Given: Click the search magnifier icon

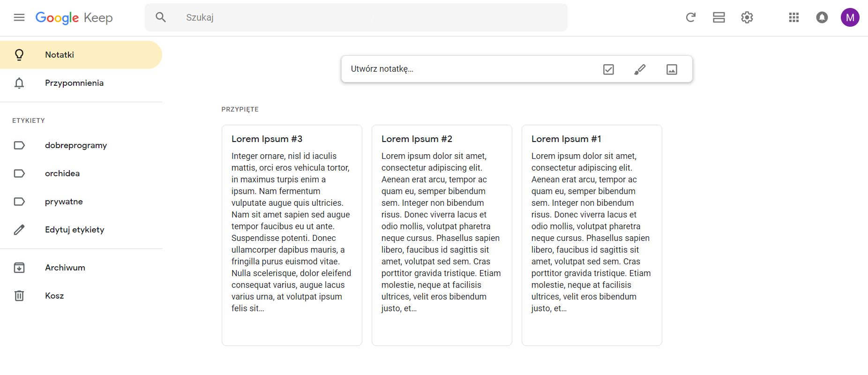Looking at the screenshot, I should [161, 17].
